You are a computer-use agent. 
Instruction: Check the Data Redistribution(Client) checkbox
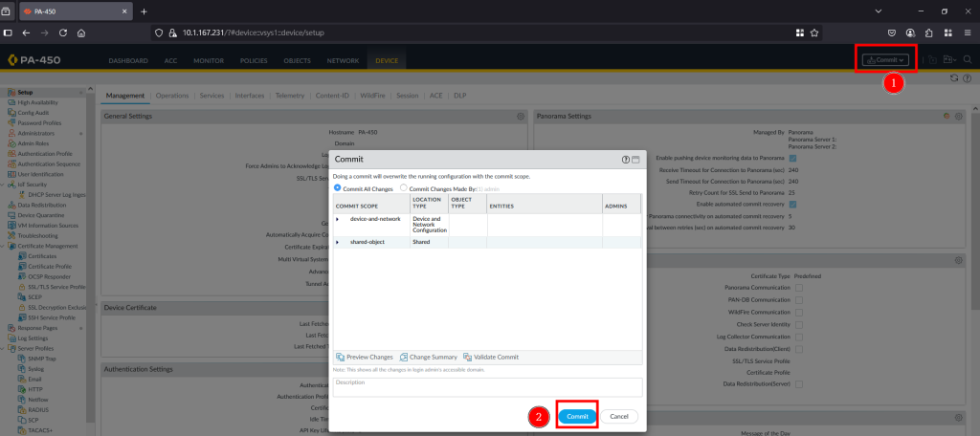(799, 349)
